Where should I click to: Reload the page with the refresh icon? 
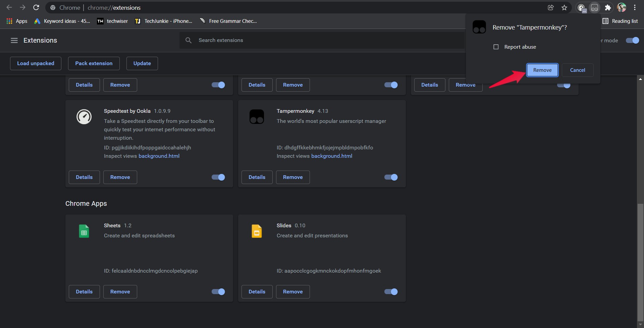pos(36,7)
